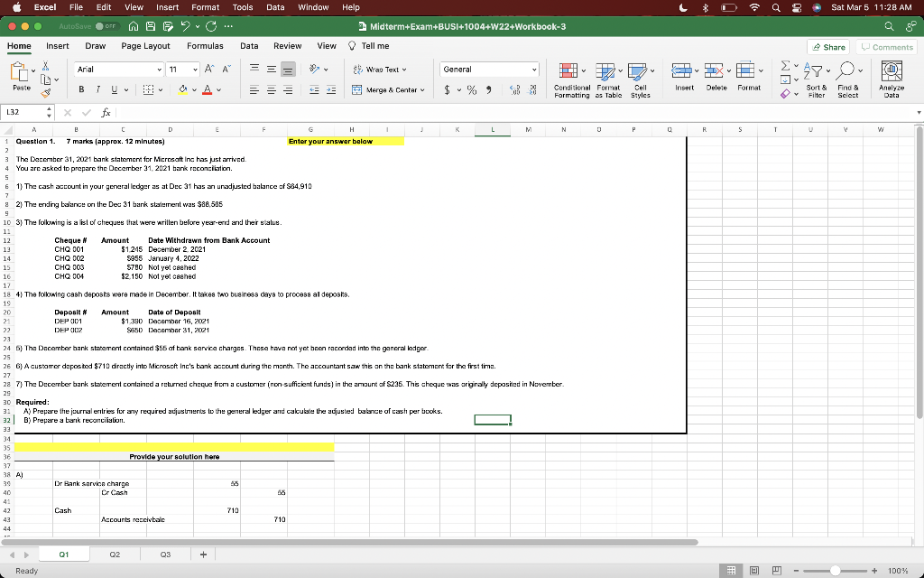Screen dimensions: 924x578
Task: Open the Number Format dropdown showing General
Action: pyautogui.click(x=488, y=68)
